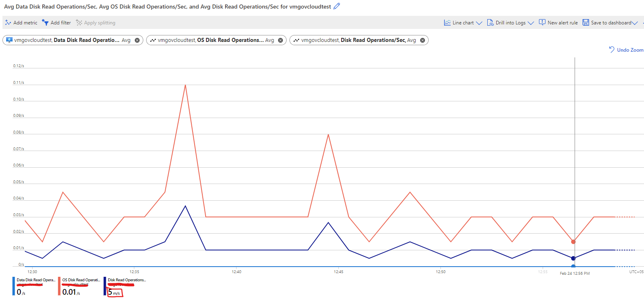Image resolution: width=644 pixels, height=300 pixels.
Task: Open the Drill into Logs dropdown arrow
Action: (532, 23)
